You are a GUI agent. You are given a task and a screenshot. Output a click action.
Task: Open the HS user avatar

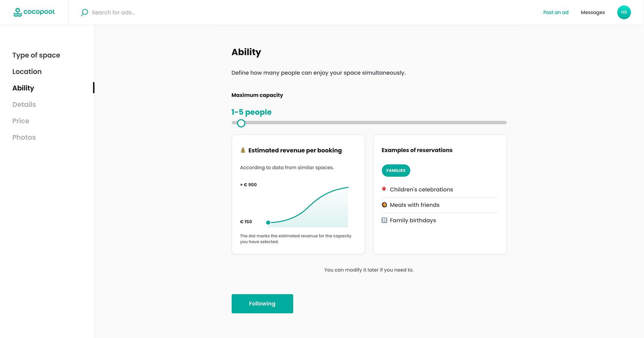tap(624, 12)
